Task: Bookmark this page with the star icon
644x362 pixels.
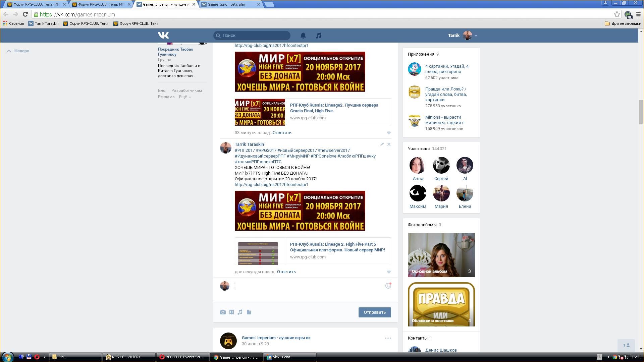Action: click(617, 14)
